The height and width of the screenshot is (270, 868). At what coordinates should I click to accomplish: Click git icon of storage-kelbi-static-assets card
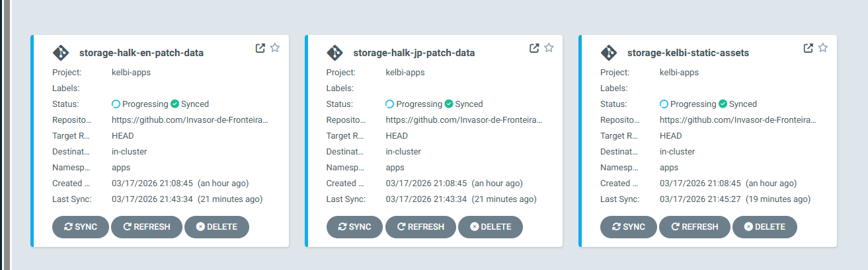(x=609, y=53)
